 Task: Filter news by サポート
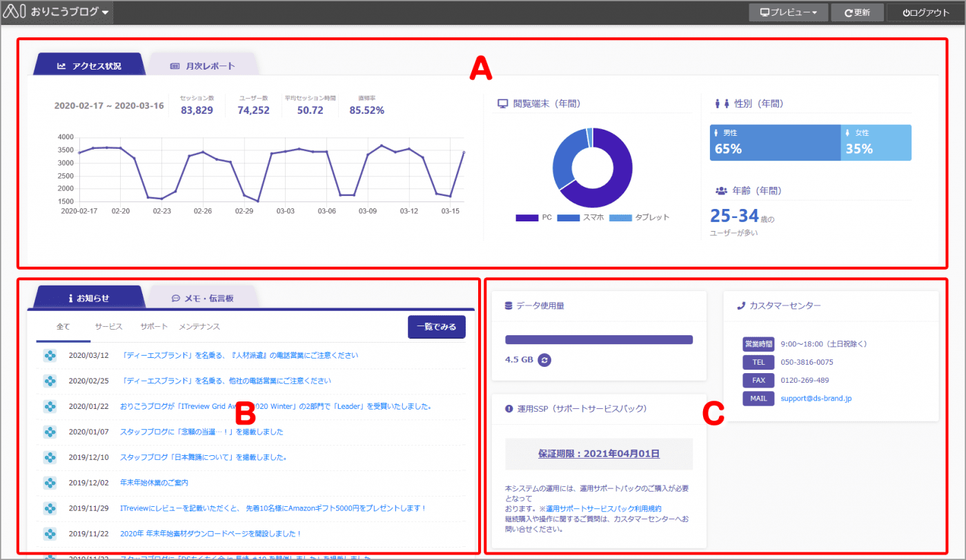[153, 327]
